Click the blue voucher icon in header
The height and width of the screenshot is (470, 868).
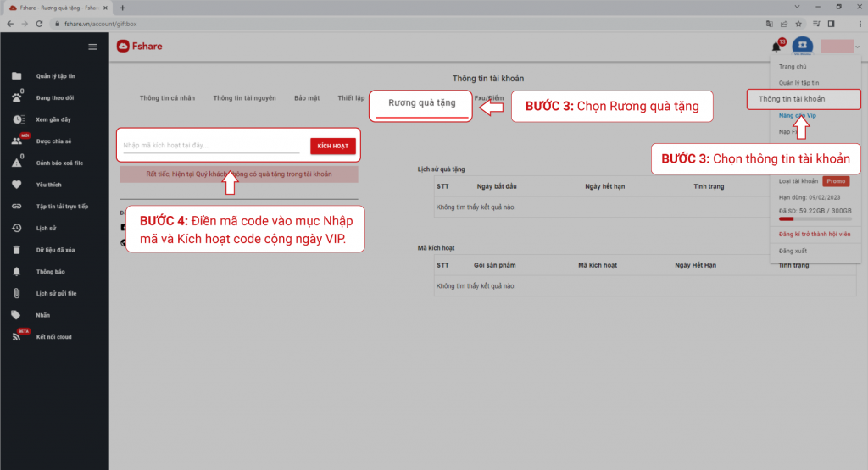click(x=802, y=46)
